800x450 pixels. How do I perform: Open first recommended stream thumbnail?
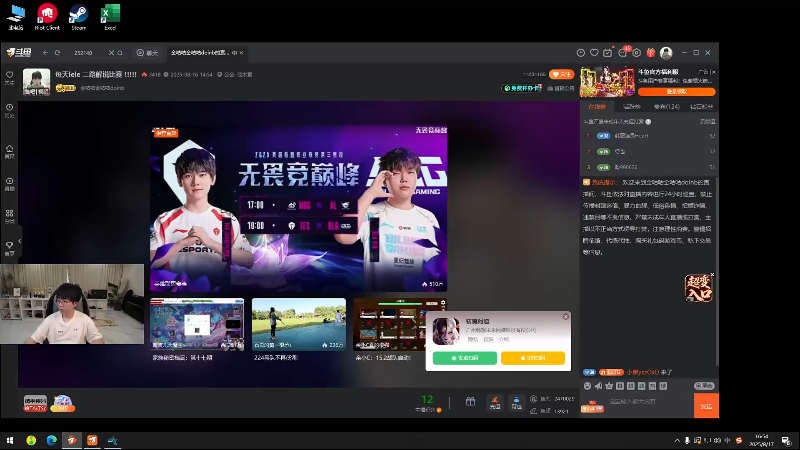click(x=197, y=324)
